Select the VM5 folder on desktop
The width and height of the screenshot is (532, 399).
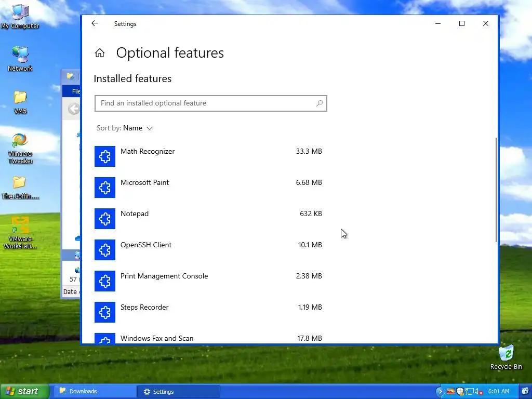(20, 102)
